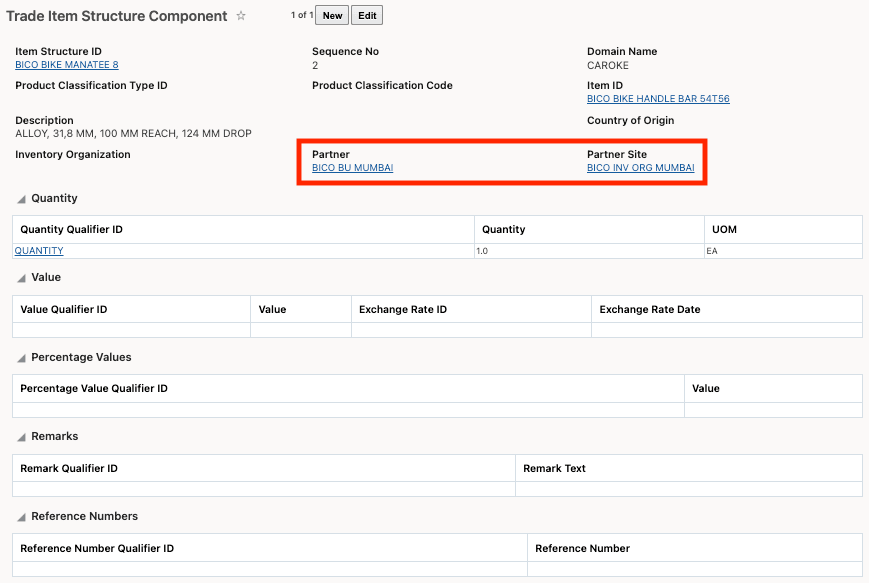
Task: Follow the BICO BU MUMBAI partner link
Action: [352, 168]
